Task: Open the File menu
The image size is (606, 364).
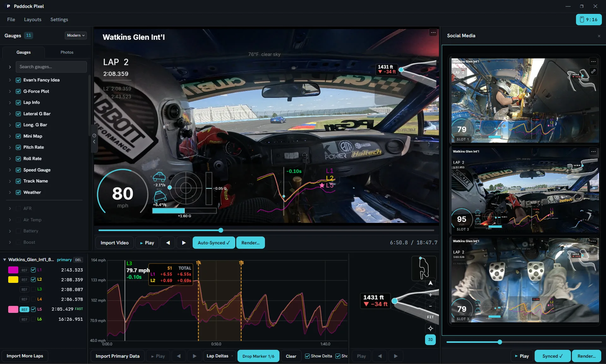Action: point(11,20)
